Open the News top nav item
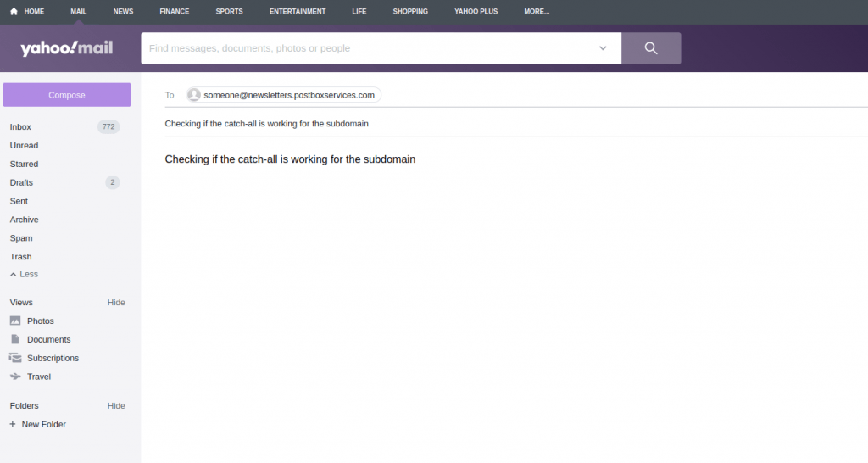The image size is (868, 463). (123, 11)
